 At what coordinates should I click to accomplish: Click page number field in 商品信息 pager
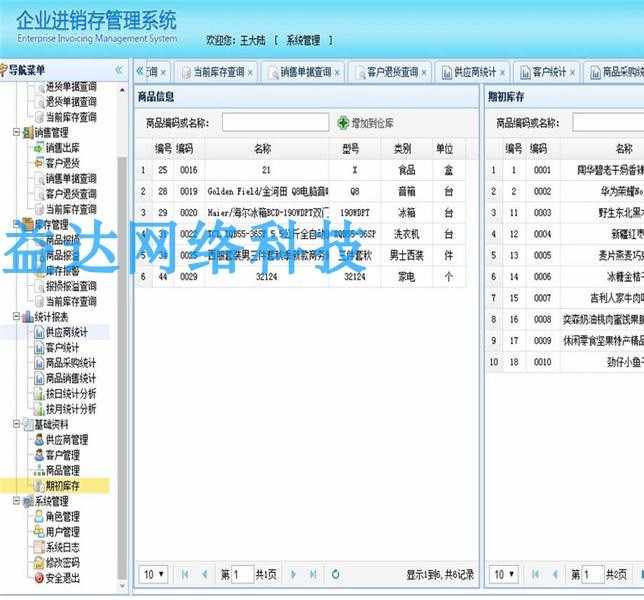(243, 574)
